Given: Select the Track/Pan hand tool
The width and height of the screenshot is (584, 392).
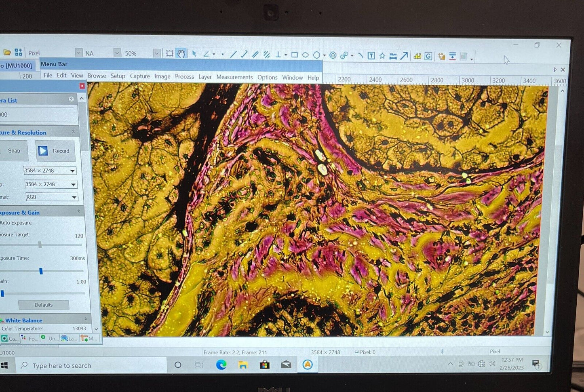Looking at the screenshot, I should coord(181,53).
